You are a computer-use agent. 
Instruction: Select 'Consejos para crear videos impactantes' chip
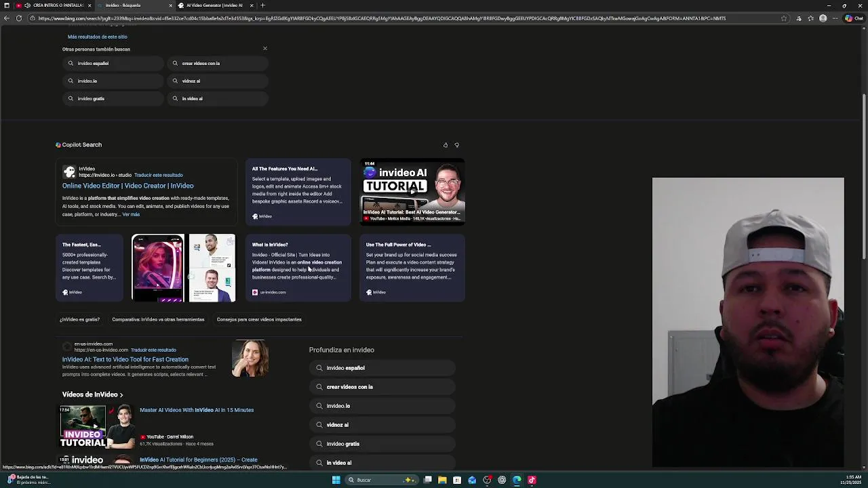[259, 319]
